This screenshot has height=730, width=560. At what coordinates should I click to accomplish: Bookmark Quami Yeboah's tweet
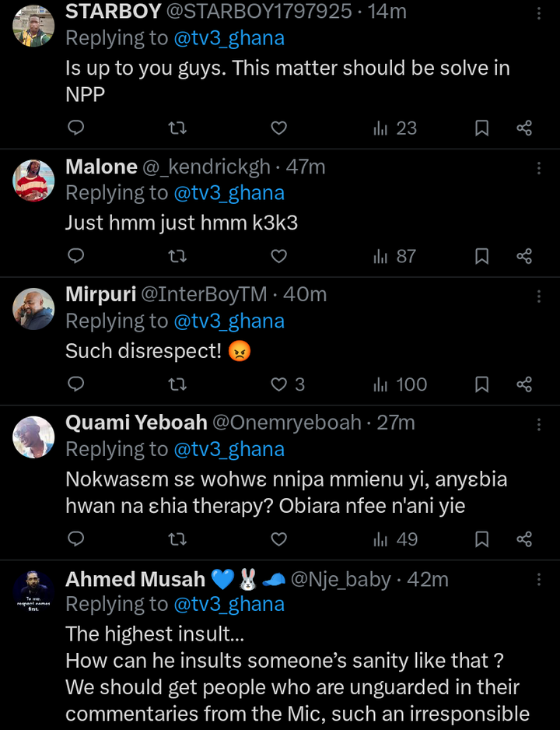(481, 539)
